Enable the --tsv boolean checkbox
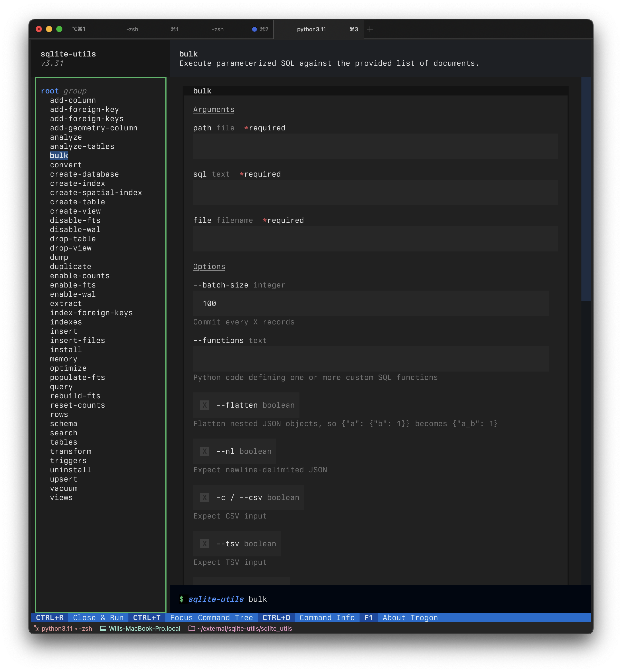Image resolution: width=622 pixels, height=672 pixels. (204, 543)
